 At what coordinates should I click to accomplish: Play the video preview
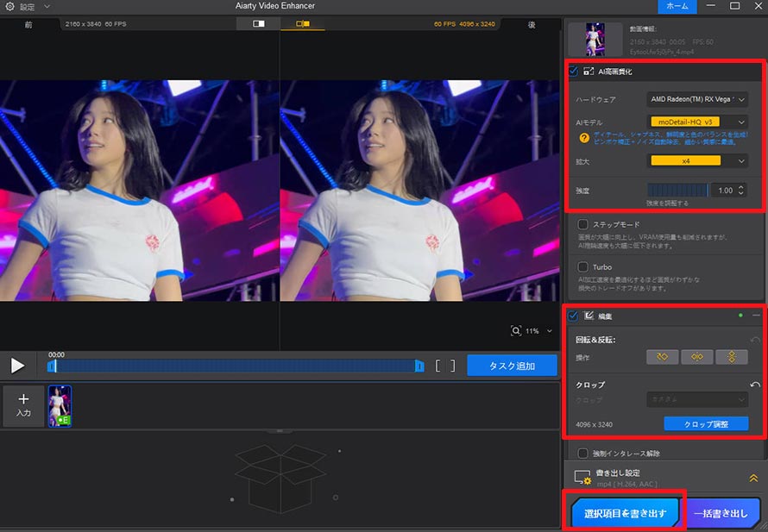coord(17,366)
